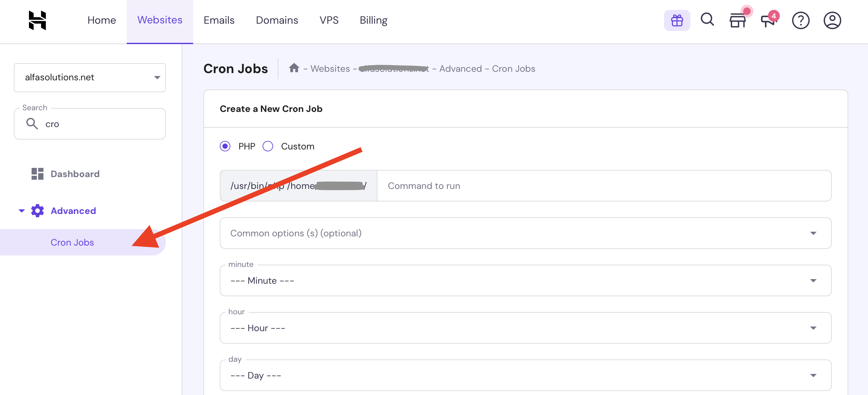Screen dimensions: 868x395
Task: Open the Hour dropdown
Action: [525, 328]
